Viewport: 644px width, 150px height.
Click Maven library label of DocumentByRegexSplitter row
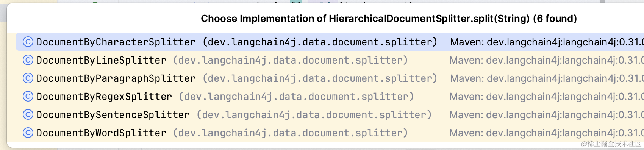[546, 96]
